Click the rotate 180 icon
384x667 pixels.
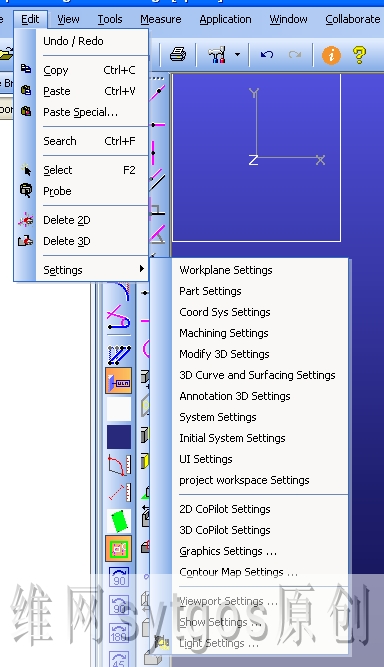click(x=119, y=633)
